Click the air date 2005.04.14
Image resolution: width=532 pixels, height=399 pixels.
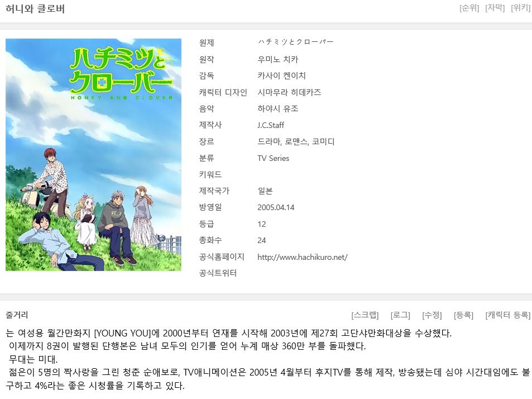[x=276, y=207]
